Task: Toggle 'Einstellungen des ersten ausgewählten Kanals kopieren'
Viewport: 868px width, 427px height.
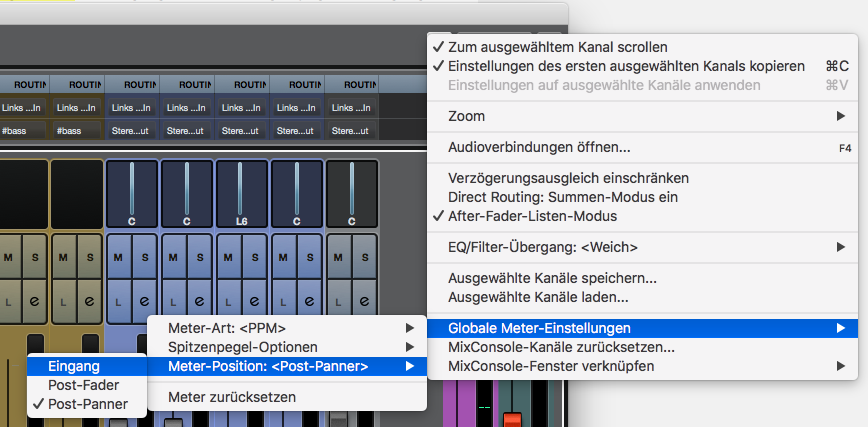Action: (x=642, y=66)
